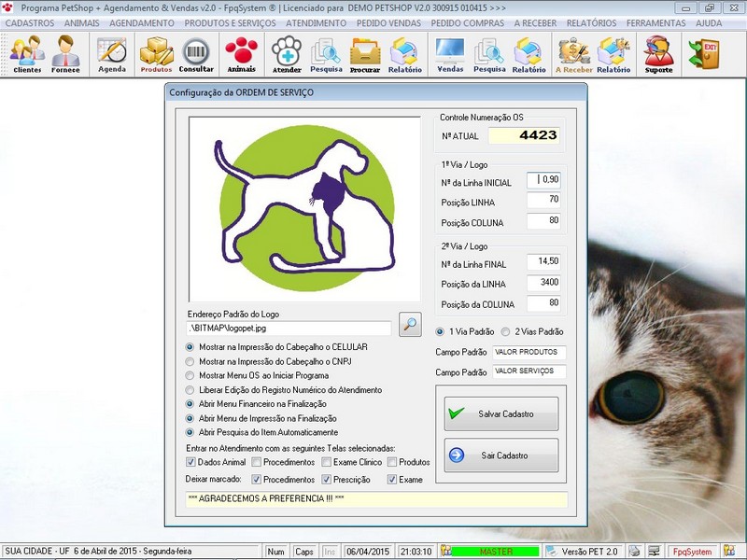The height and width of the screenshot is (560, 747).
Task: Check the Produtos checkbox
Action: click(392, 462)
